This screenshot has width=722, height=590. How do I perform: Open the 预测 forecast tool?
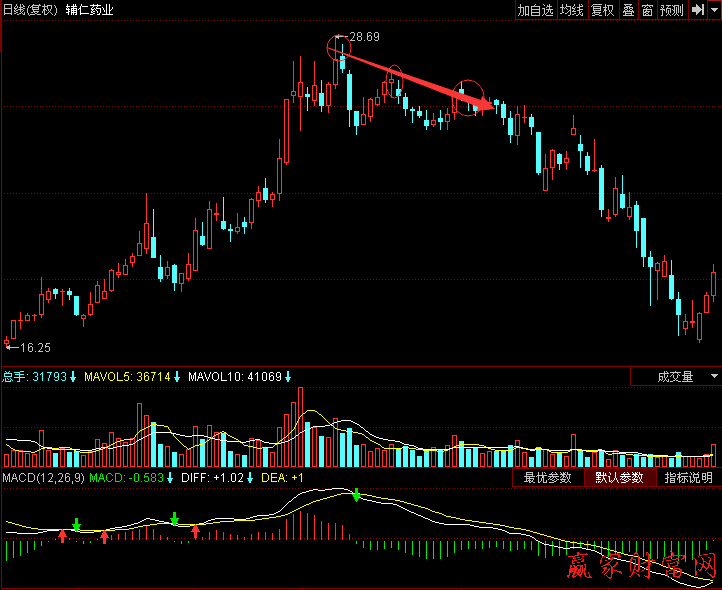tap(671, 10)
